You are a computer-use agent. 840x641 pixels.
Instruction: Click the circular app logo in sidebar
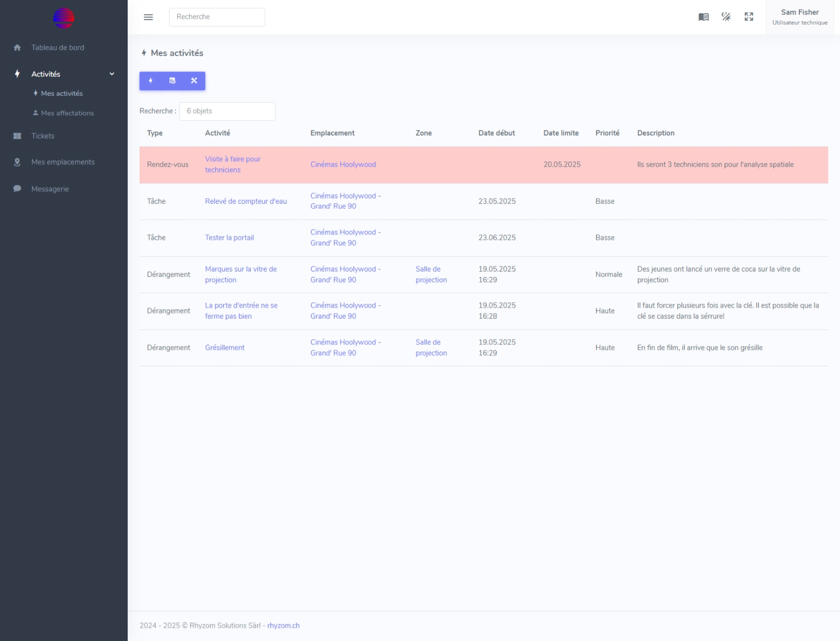coord(64,18)
